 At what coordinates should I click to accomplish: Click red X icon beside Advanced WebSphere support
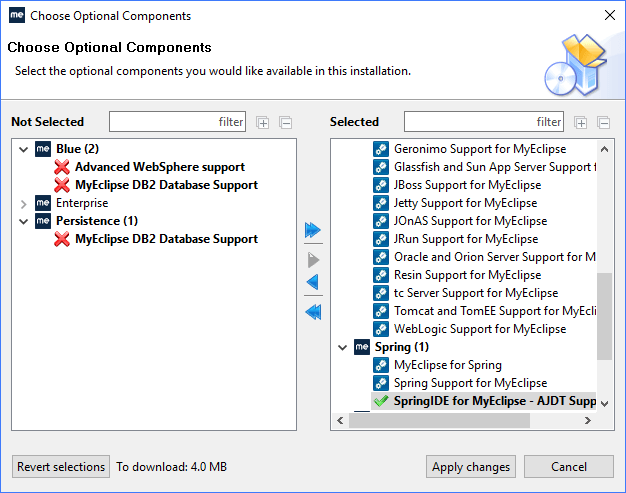(x=62, y=167)
